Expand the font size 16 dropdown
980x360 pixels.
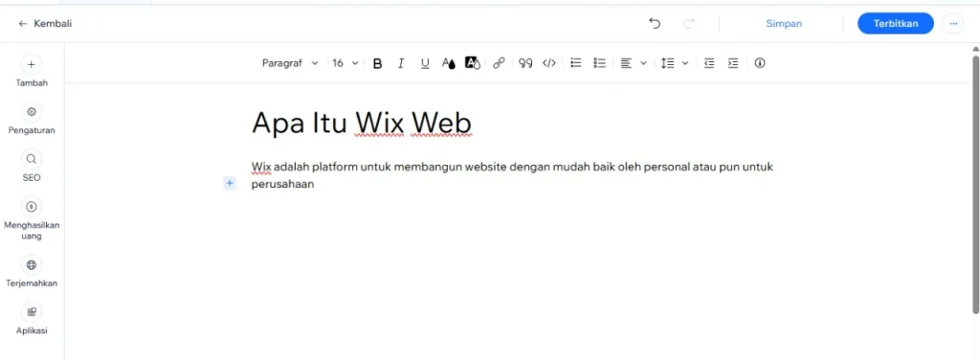click(x=345, y=63)
